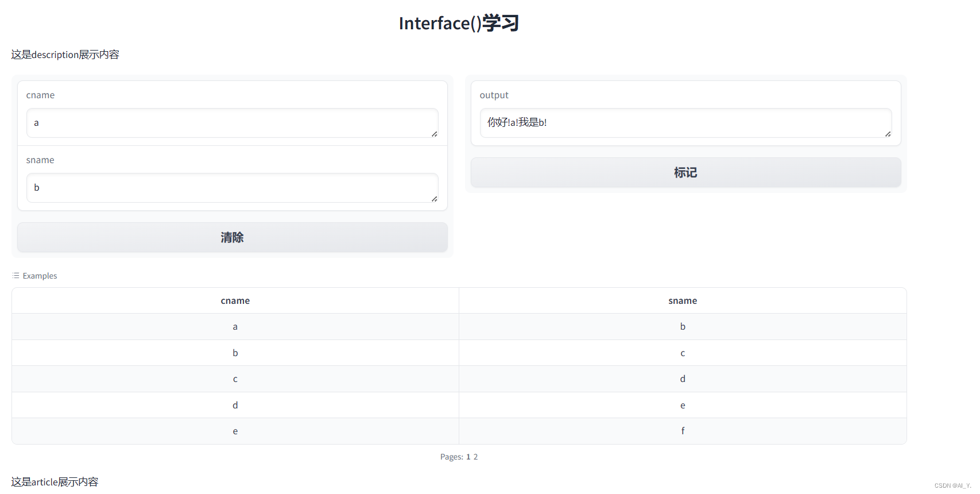Screen dimensions: 980x494
Task: Click the Interface()学习 title heading
Action: coord(459,23)
